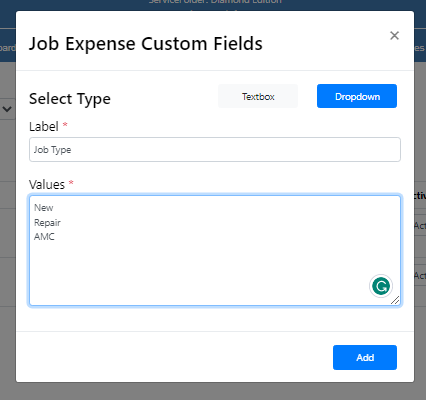426x400 pixels.
Task: Place cursor on the New value line
Action: coord(44,208)
